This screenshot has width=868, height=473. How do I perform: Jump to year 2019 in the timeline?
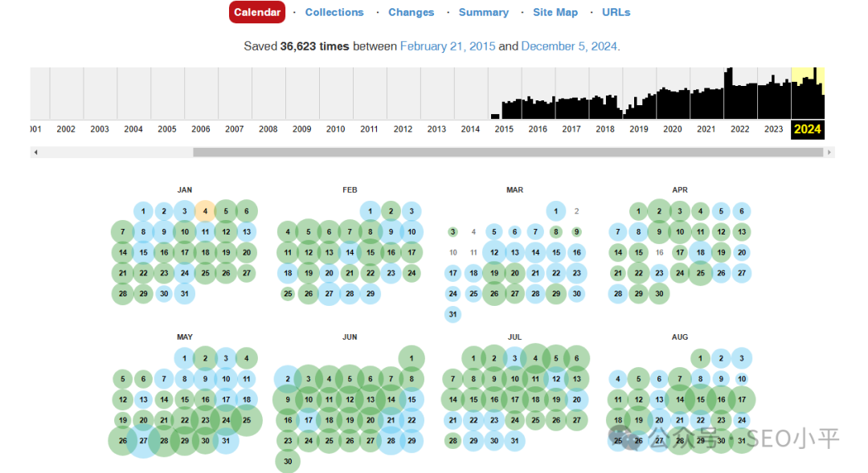(639, 129)
